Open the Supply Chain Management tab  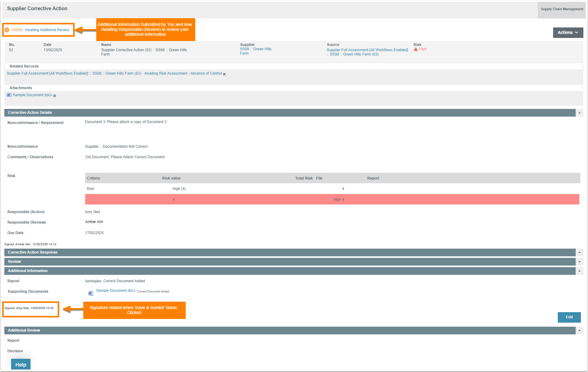tap(562, 9)
